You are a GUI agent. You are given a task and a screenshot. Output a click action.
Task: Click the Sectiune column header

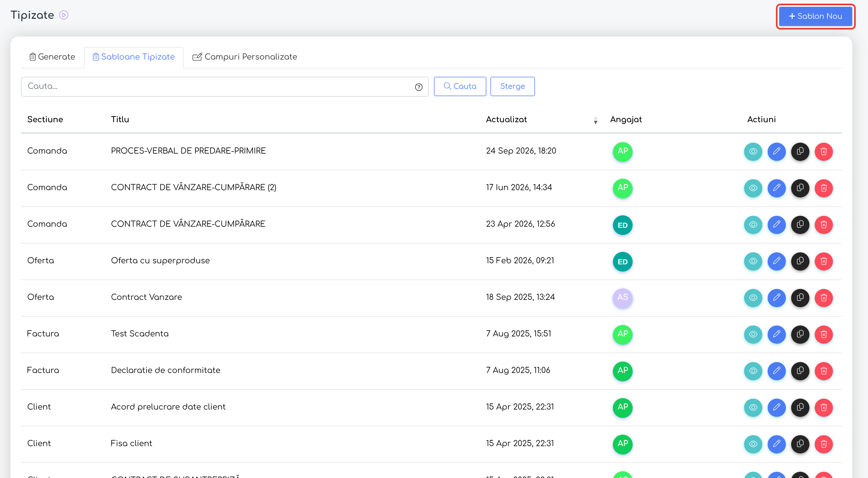pyautogui.click(x=45, y=120)
